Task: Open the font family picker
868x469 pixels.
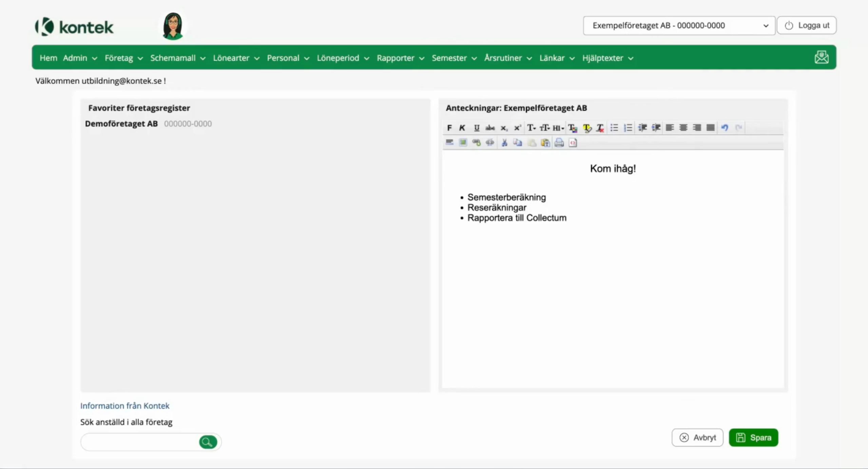Action: click(x=531, y=128)
